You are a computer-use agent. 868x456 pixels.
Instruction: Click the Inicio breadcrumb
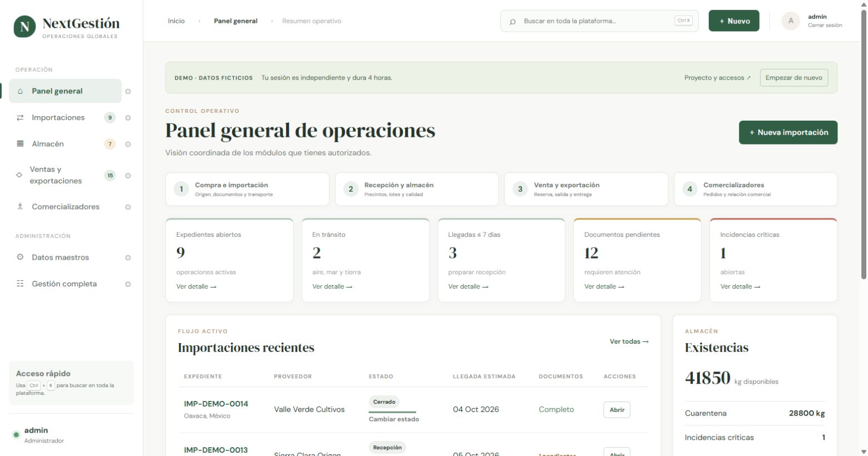tap(176, 21)
